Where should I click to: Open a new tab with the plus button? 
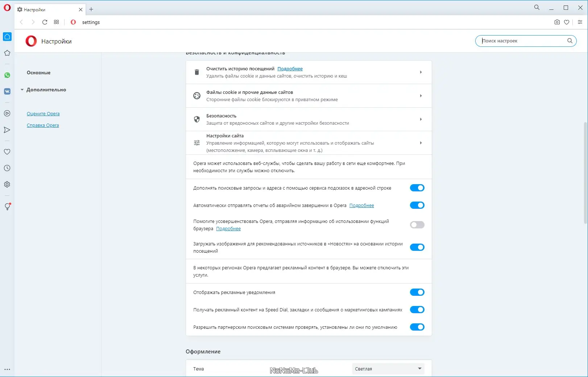[x=91, y=9]
